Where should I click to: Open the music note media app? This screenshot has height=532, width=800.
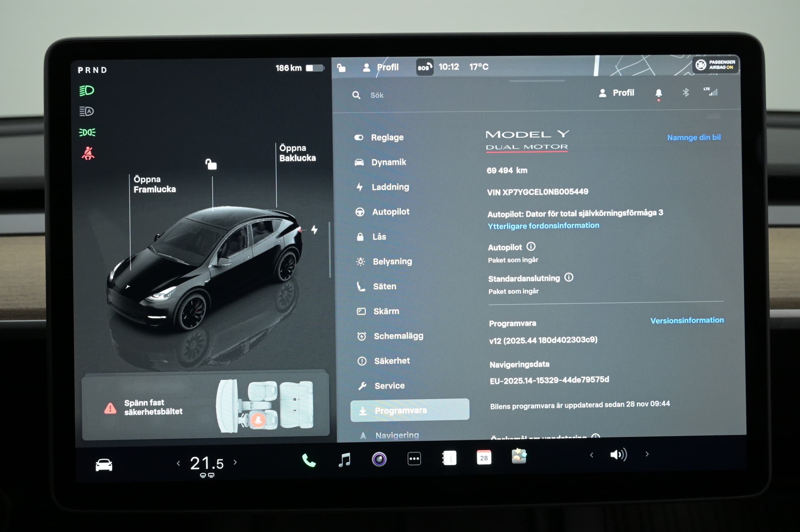345,460
